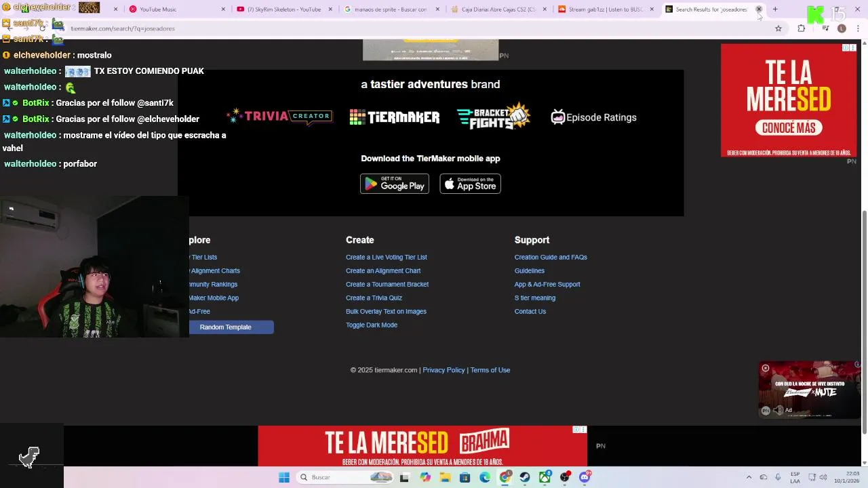The height and width of the screenshot is (488, 868).
Task: Switch to the SkyRim Skeleton YouTube tab
Action: tap(280, 9)
